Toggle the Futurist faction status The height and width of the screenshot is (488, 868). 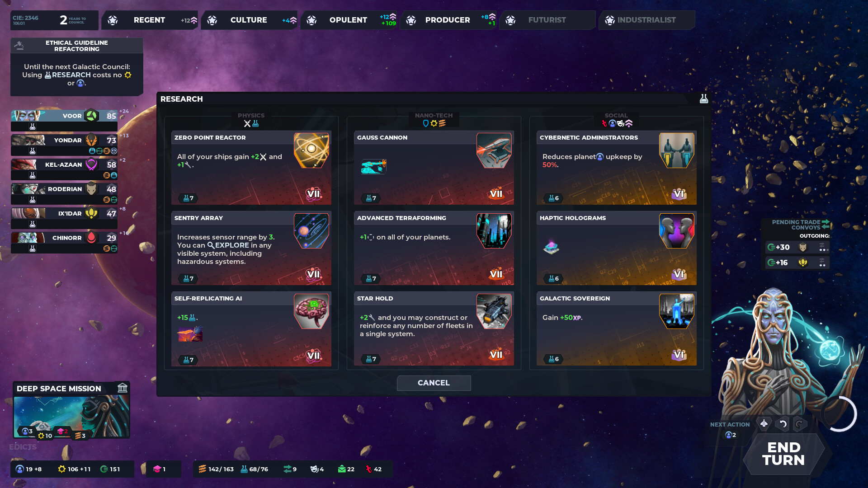[x=547, y=20]
